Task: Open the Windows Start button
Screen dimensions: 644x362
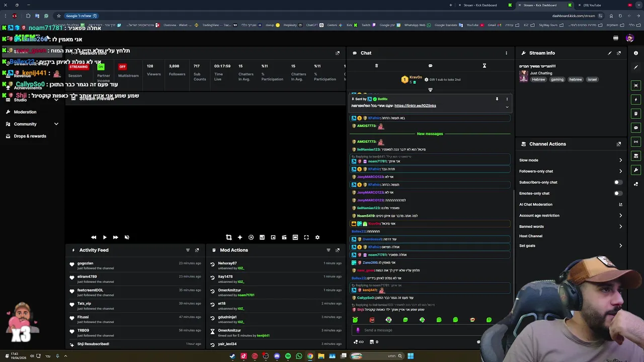Action: pyautogui.click(x=411, y=356)
